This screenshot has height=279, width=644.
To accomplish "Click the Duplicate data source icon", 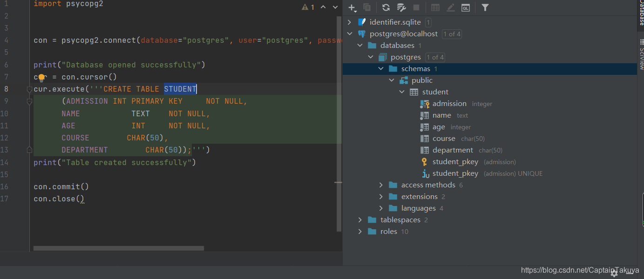I will pyautogui.click(x=367, y=7).
